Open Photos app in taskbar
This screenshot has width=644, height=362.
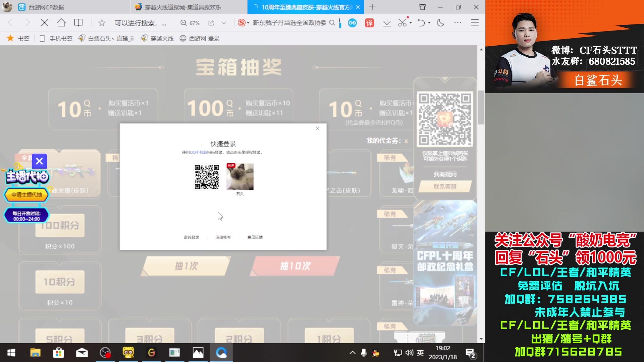tap(198, 353)
